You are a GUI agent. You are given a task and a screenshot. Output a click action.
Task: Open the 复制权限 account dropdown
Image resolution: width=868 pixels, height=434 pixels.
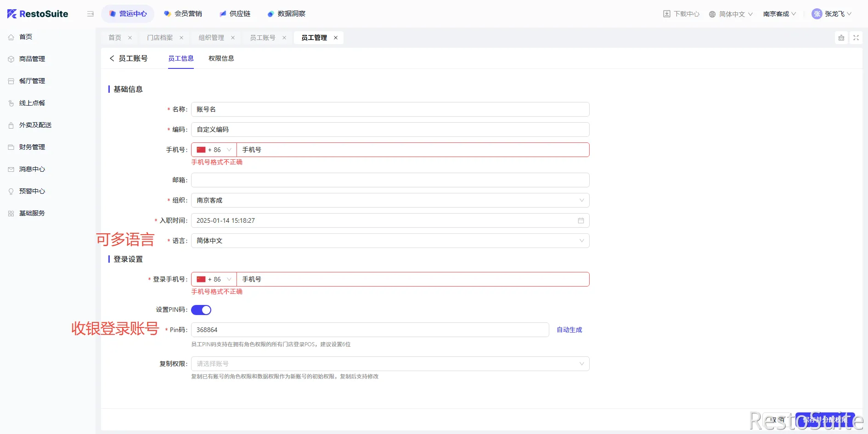click(390, 364)
